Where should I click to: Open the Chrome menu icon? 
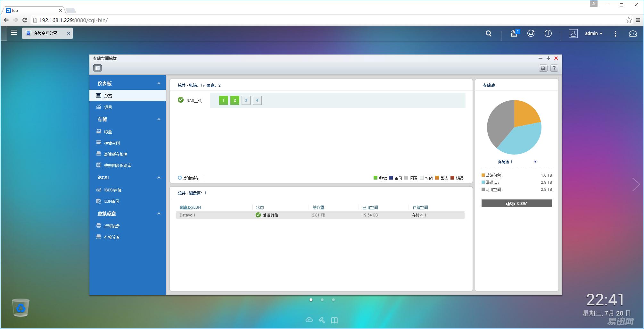click(x=638, y=20)
